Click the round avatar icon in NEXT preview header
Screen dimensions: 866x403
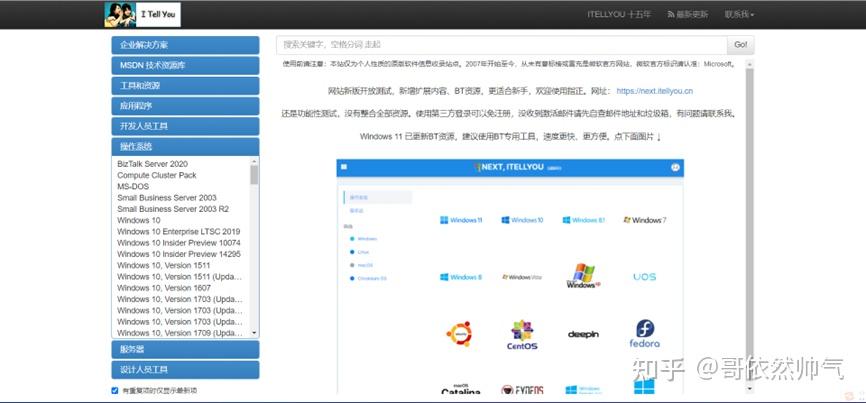point(675,167)
